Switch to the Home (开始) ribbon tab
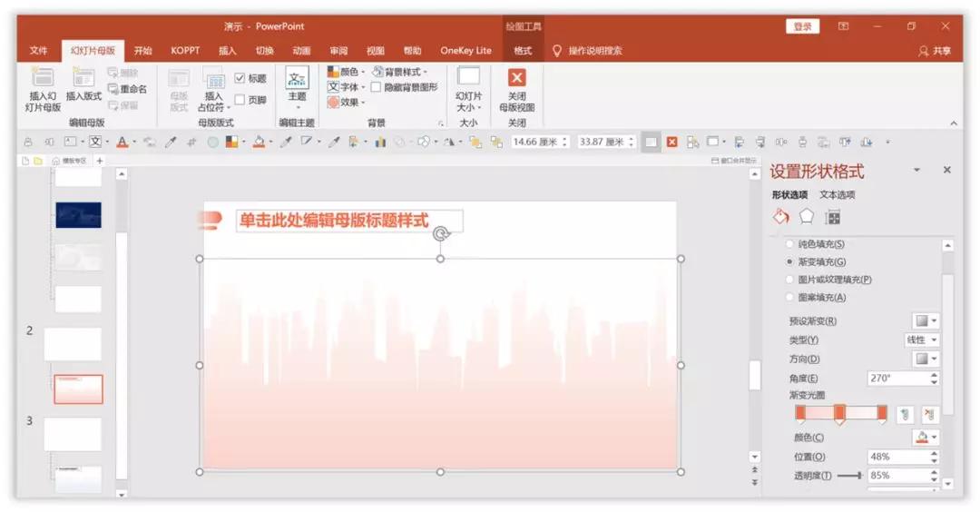This screenshot has width=980, height=512. click(x=143, y=51)
